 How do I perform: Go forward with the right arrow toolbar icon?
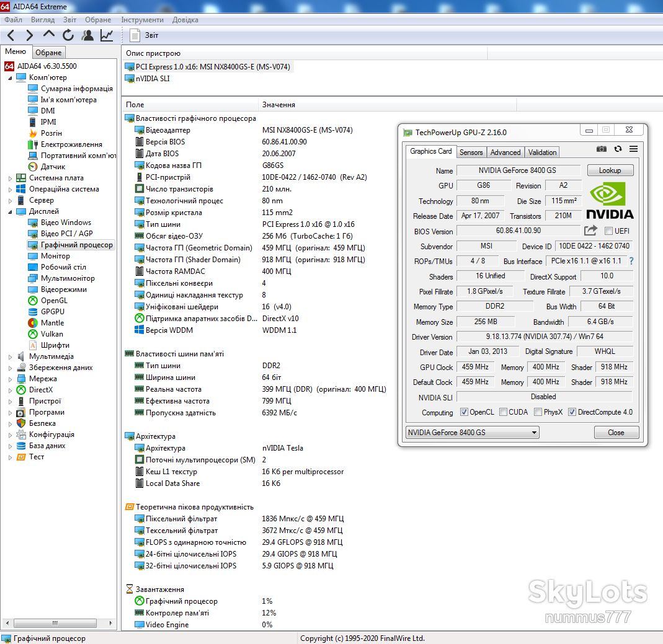point(29,35)
